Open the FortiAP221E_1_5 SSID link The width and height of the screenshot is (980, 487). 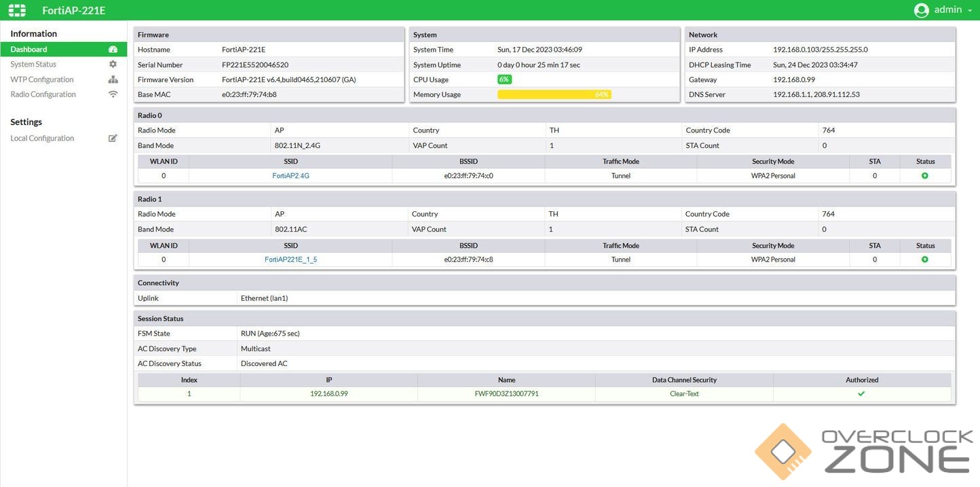pyautogui.click(x=290, y=259)
